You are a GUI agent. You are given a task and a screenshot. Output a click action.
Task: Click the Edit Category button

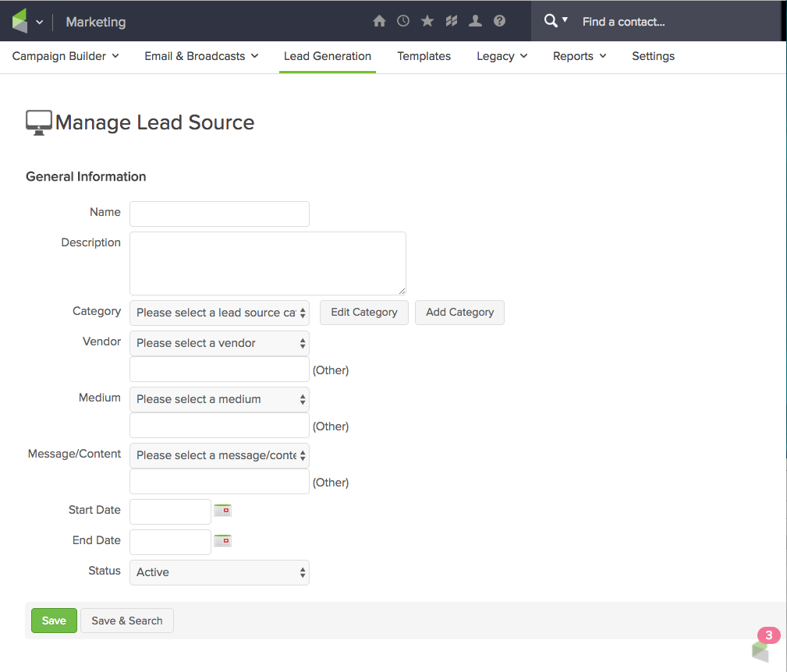coord(363,312)
